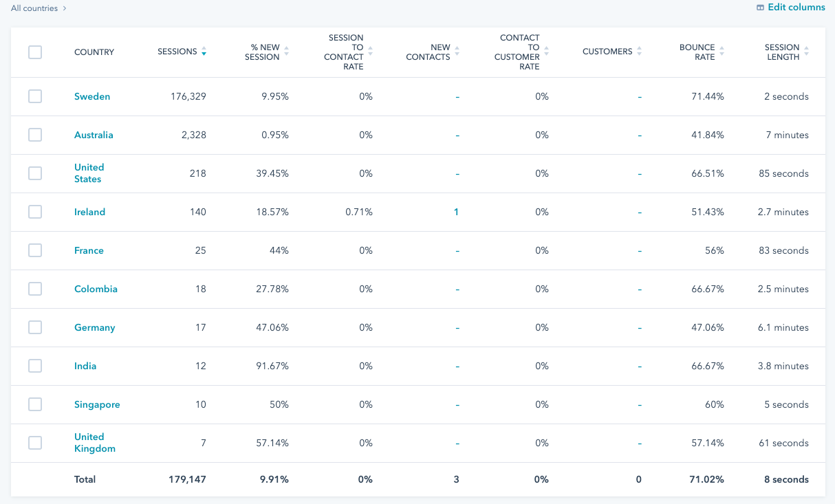Screen dimensions: 835x504
Task: Sort by the Customers column
Action: pyautogui.click(x=640, y=51)
